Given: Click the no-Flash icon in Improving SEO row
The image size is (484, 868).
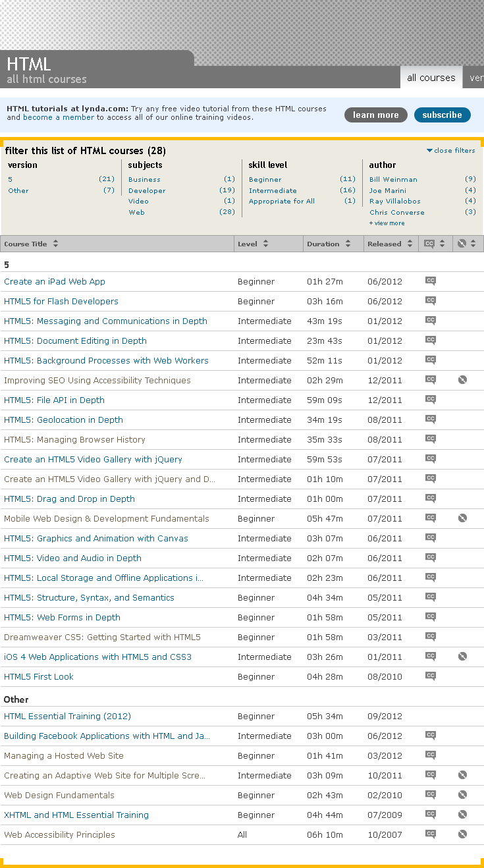Looking at the screenshot, I should (462, 379).
